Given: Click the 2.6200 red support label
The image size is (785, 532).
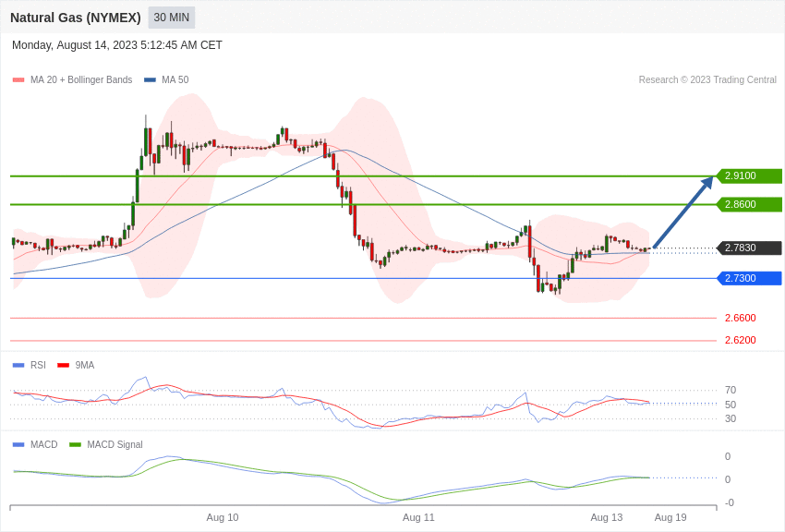Looking at the screenshot, I should pos(740,340).
